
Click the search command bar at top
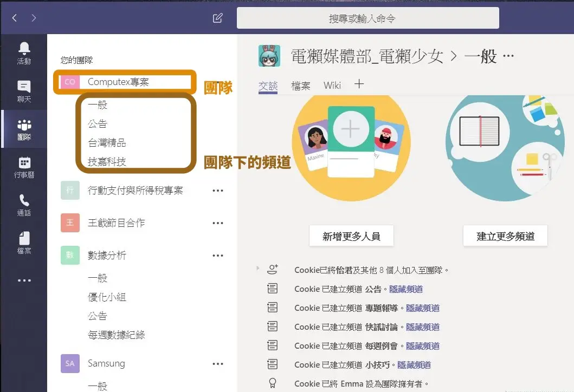click(367, 18)
